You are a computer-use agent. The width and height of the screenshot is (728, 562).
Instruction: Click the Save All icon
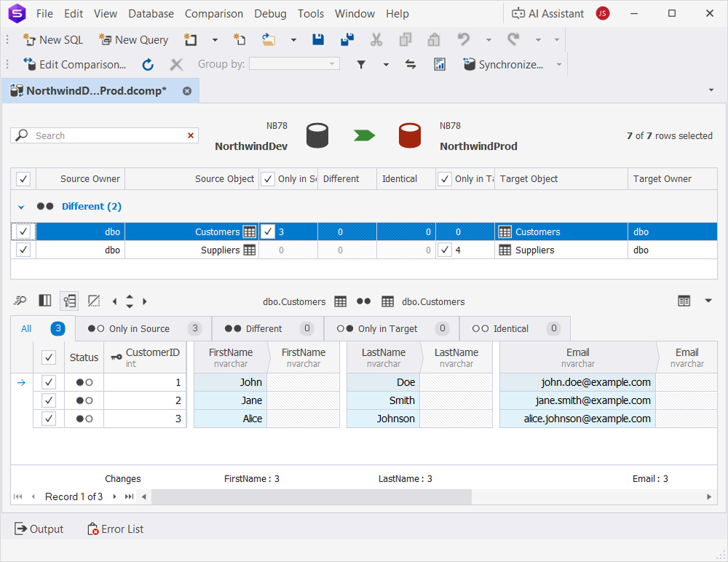(x=347, y=40)
